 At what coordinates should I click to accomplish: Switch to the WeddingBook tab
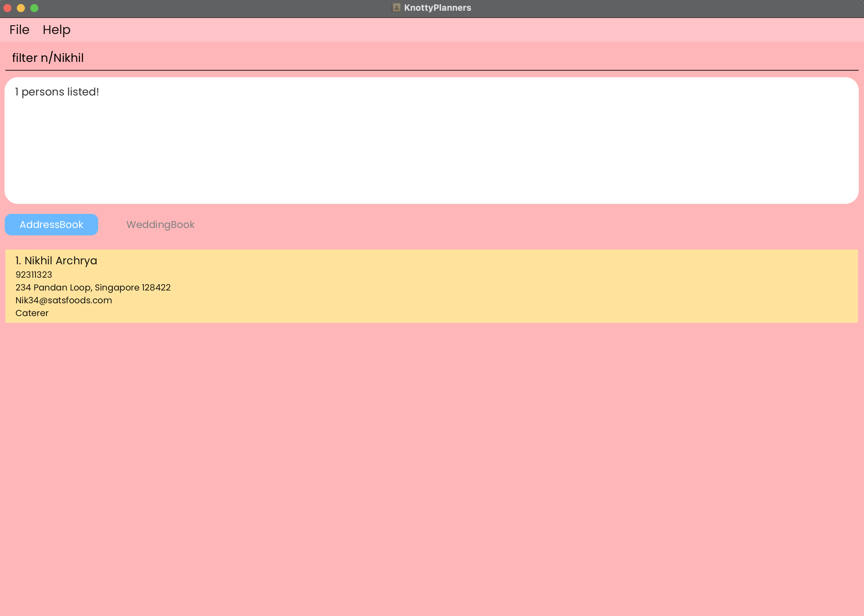(160, 225)
